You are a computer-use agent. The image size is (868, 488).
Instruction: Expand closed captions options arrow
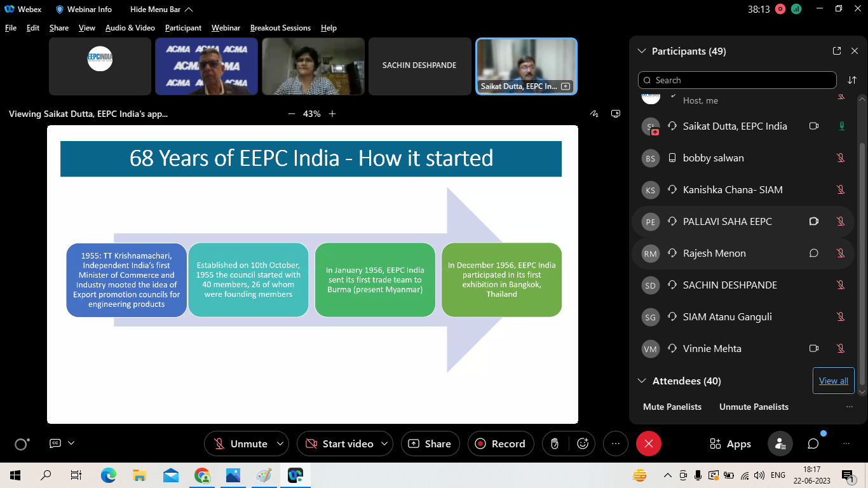click(x=71, y=443)
